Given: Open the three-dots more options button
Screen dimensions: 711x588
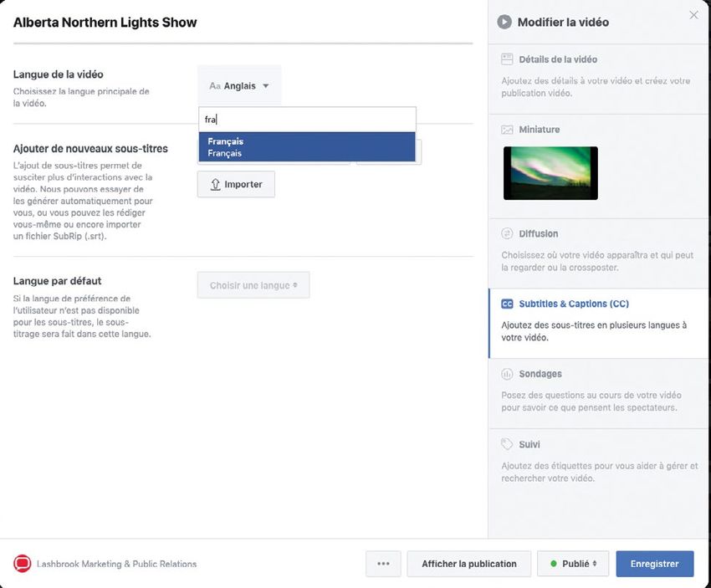Looking at the screenshot, I should 383,564.
